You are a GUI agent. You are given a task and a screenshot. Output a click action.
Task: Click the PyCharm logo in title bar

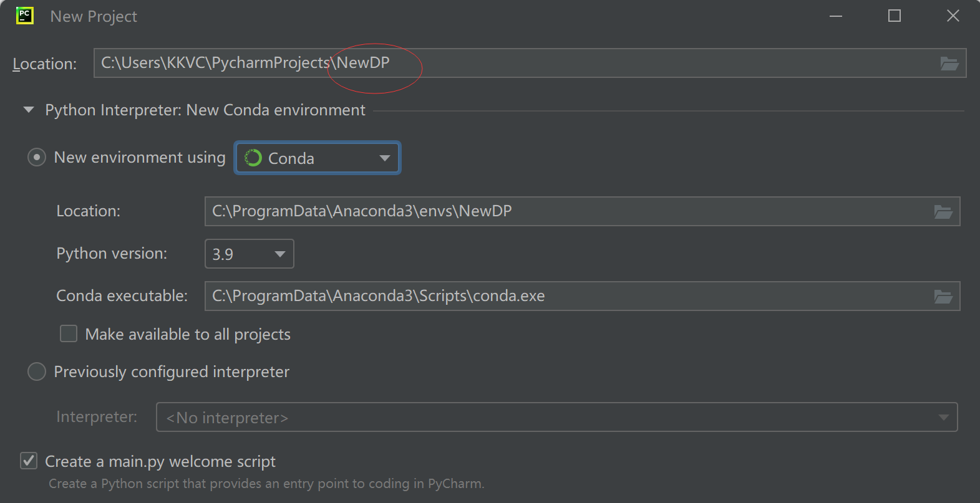(x=24, y=16)
